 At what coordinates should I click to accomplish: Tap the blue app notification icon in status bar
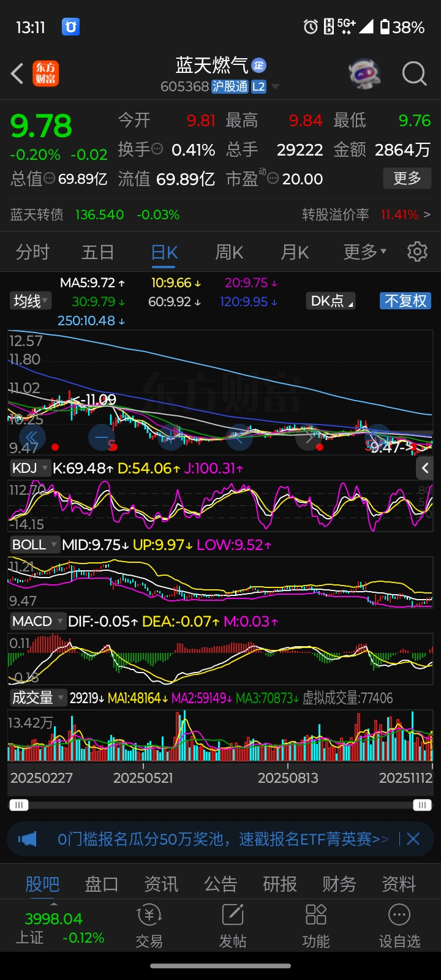click(71, 26)
